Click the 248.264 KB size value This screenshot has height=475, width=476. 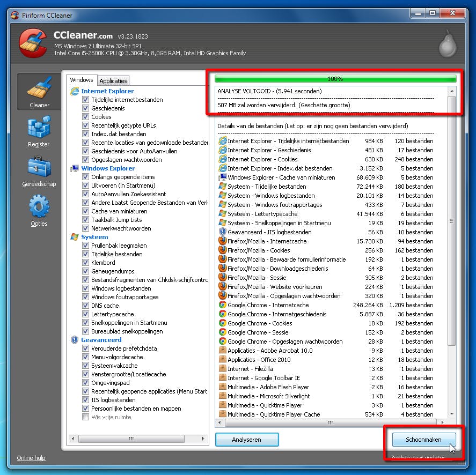pyautogui.click(x=368, y=305)
